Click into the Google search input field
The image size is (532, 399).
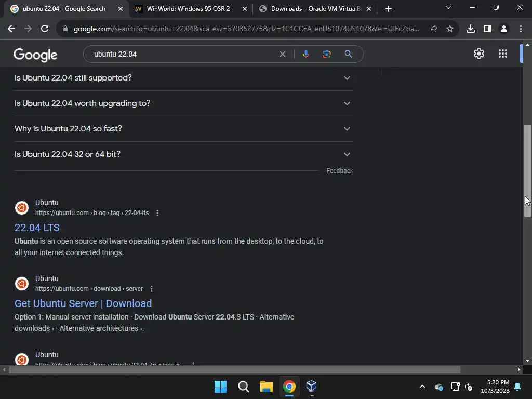183,54
